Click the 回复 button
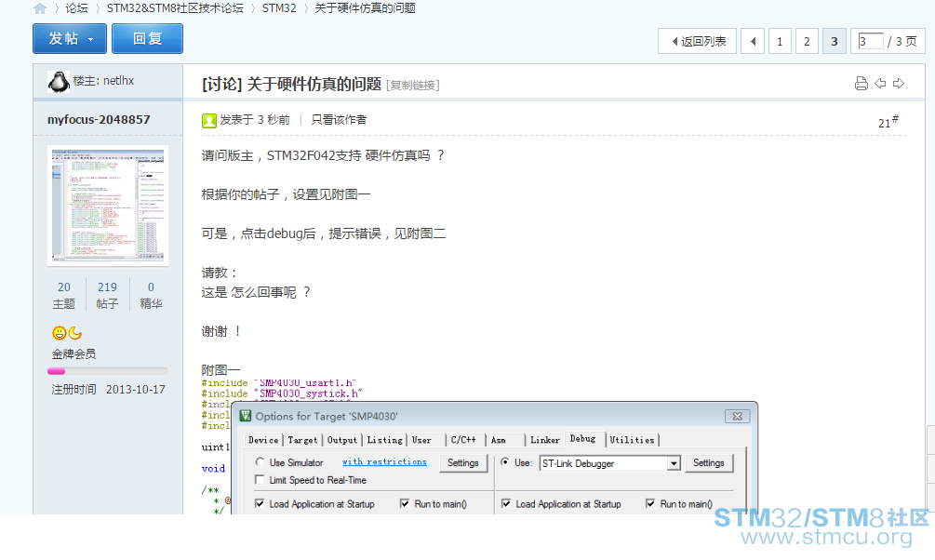The image size is (935, 560). coord(147,39)
